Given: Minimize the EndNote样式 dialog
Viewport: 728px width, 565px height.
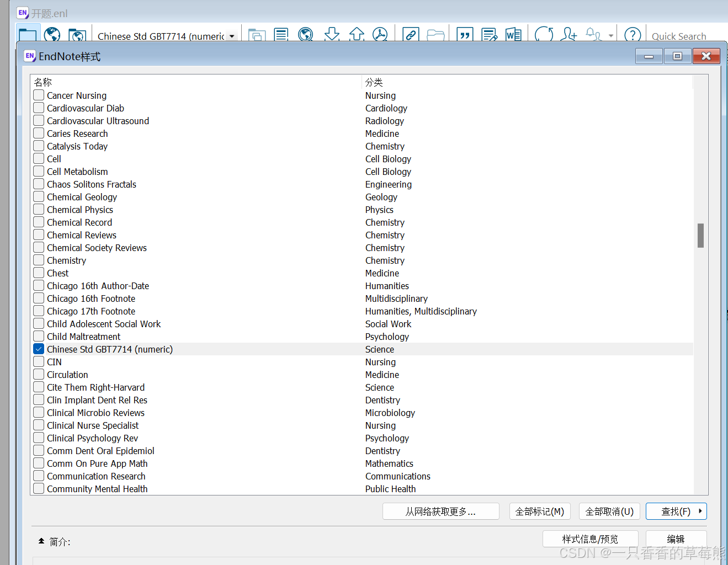Looking at the screenshot, I should 649,56.
